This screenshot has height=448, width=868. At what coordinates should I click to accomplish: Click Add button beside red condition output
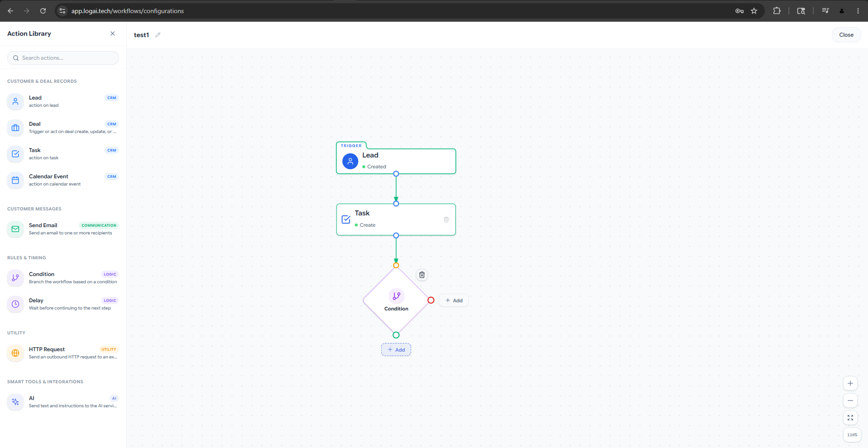point(454,300)
